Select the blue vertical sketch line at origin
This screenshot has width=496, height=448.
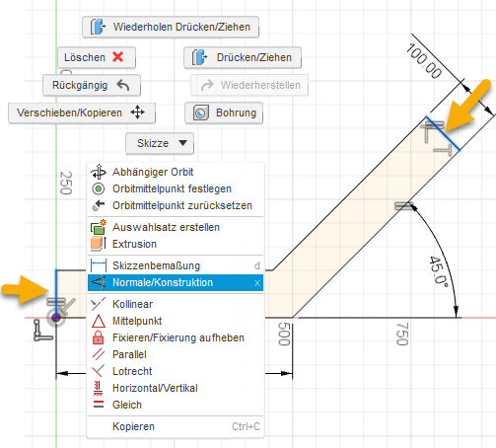pos(56,292)
